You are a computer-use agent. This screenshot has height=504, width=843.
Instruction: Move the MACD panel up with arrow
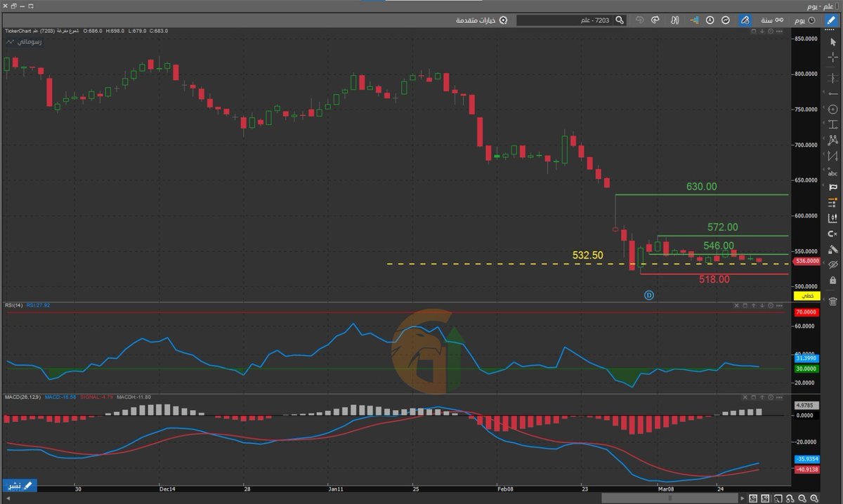(762, 397)
